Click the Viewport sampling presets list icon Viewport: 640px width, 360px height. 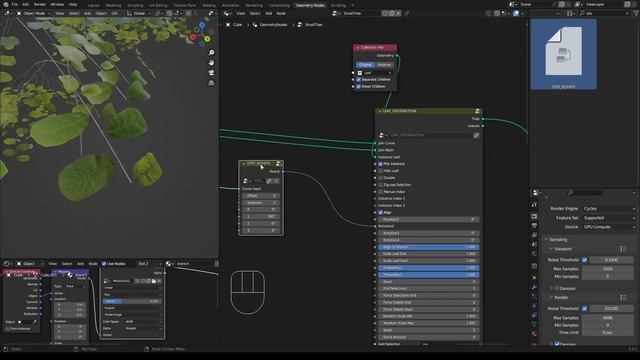coord(623,249)
